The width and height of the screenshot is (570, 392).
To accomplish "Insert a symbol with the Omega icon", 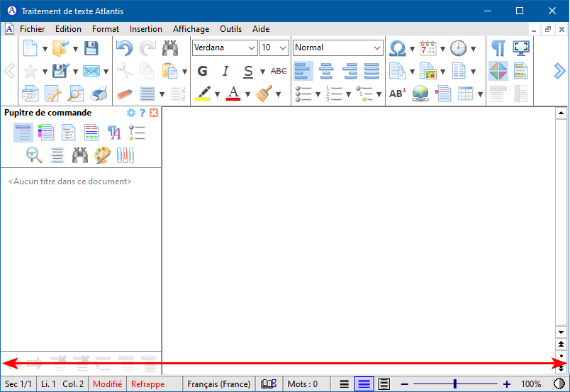I will point(398,48).
